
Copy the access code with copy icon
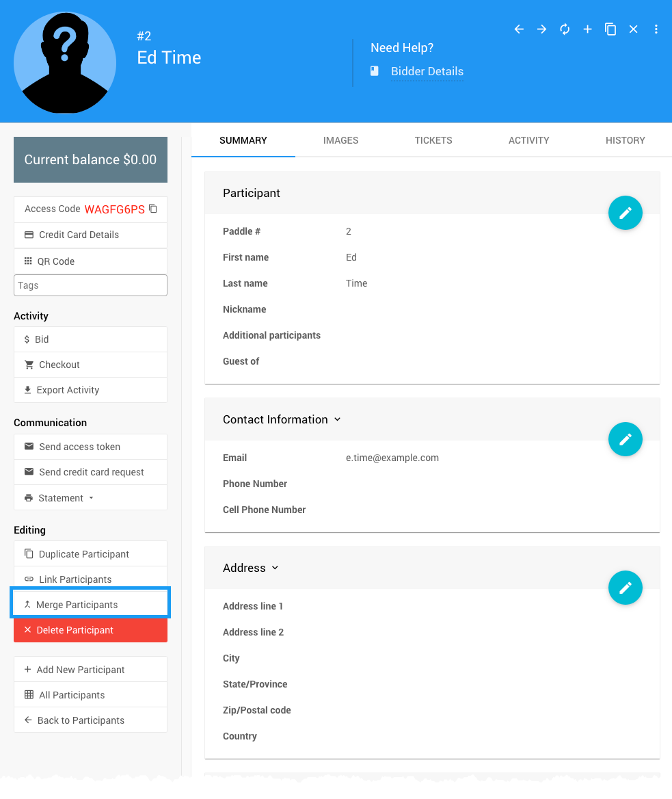point(153,209)
